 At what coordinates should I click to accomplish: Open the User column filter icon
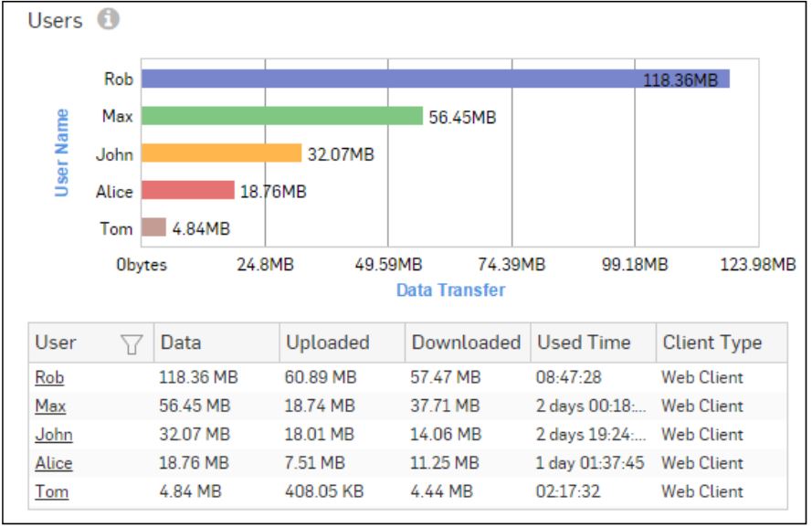(132, 344)
